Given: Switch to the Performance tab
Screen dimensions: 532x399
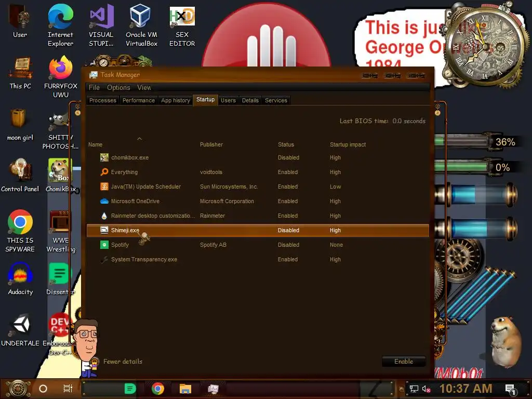Looking at the screenshot, I should tap(139, 100).
